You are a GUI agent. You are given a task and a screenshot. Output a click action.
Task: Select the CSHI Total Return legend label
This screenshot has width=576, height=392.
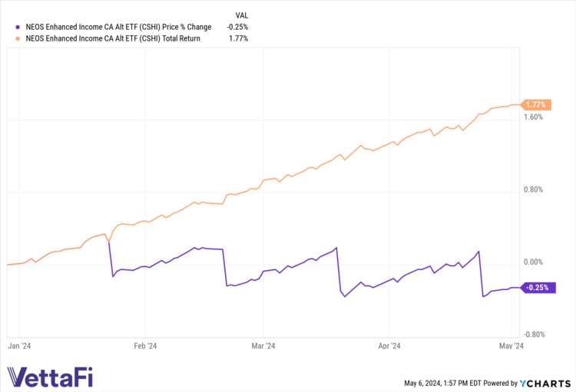(108, 38)
